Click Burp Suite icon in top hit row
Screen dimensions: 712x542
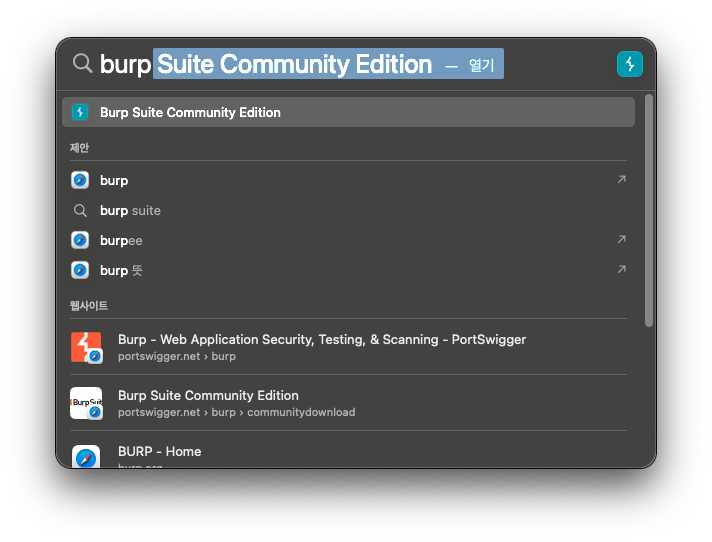(x=80, y=112)
